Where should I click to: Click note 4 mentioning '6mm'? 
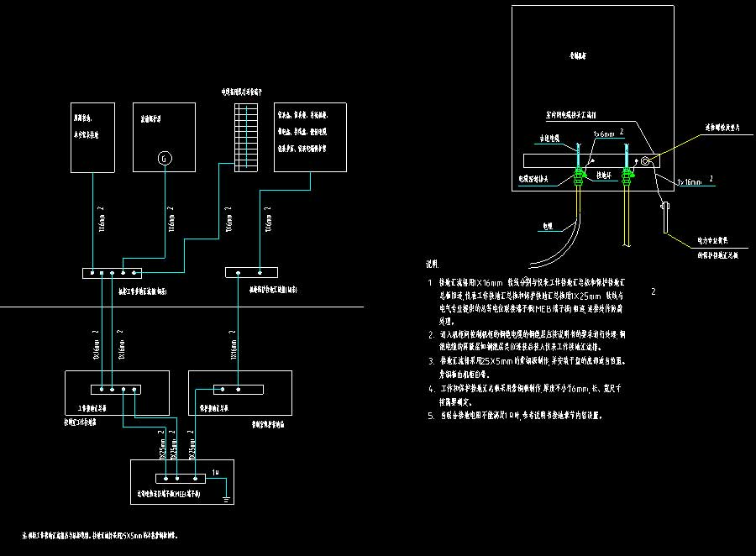526,395
